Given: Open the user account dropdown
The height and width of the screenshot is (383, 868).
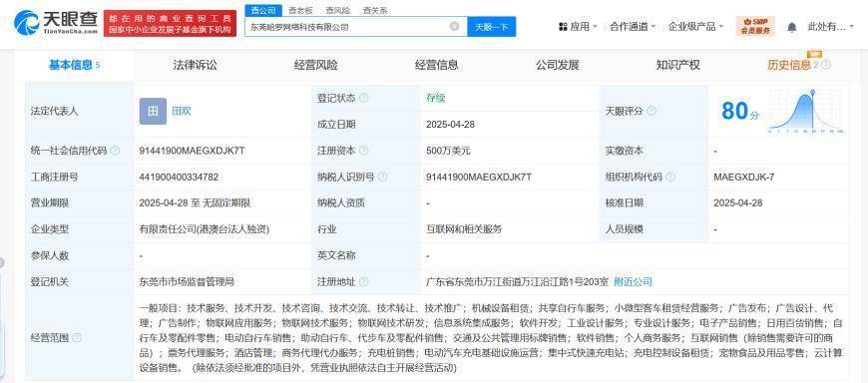Looking at the screenshot, I should pyautogui.click(x=831, y=26).
